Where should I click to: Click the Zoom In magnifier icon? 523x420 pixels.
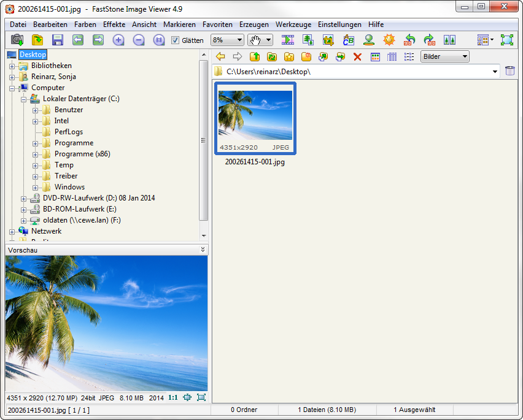[x=118, y=40]
